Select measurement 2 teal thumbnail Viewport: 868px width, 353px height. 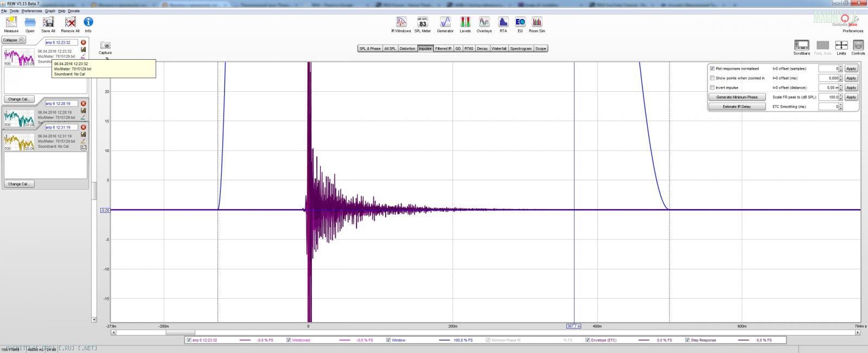click(19, 118)
